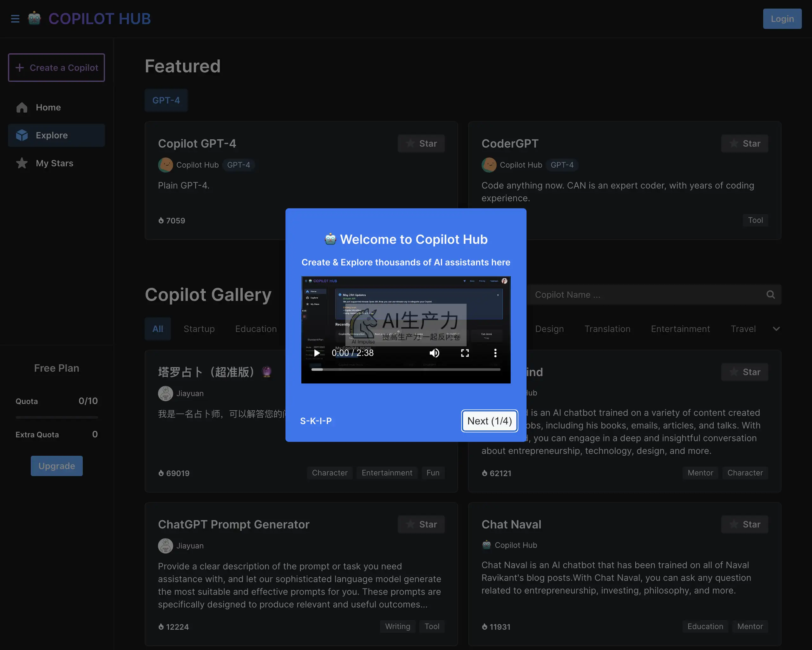The image size is (812, 650).
Task: Open ChatGPT Prompt Generator title
Action: coord(233,524)
